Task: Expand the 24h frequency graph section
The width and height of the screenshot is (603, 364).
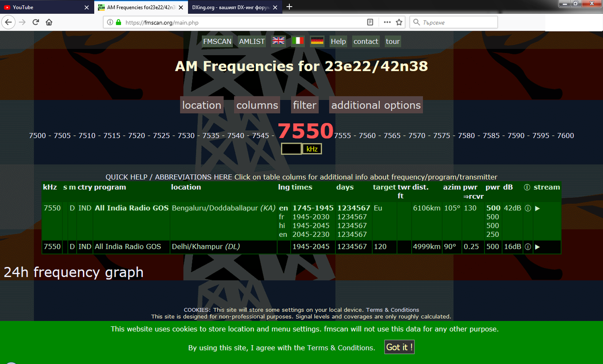Action: [x=73, y=272]
